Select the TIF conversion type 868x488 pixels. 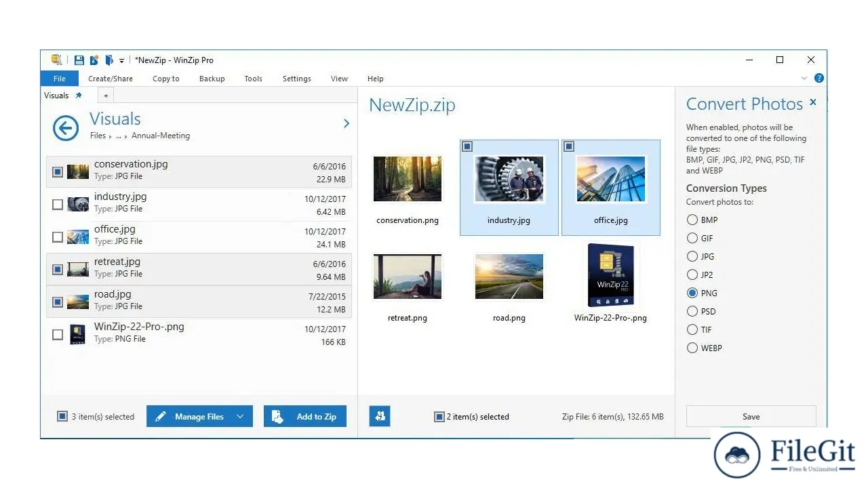click(x=692, y=329)
